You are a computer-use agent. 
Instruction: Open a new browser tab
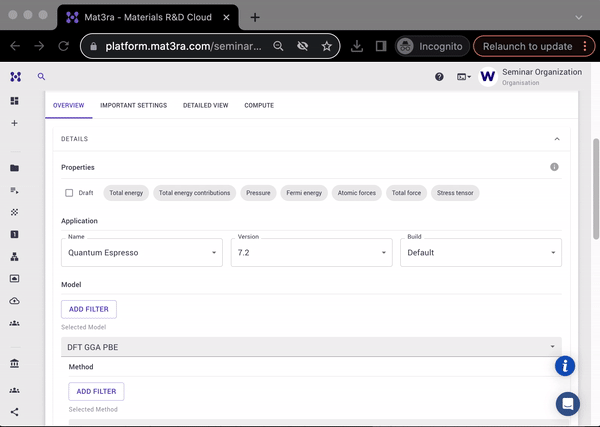255,17
